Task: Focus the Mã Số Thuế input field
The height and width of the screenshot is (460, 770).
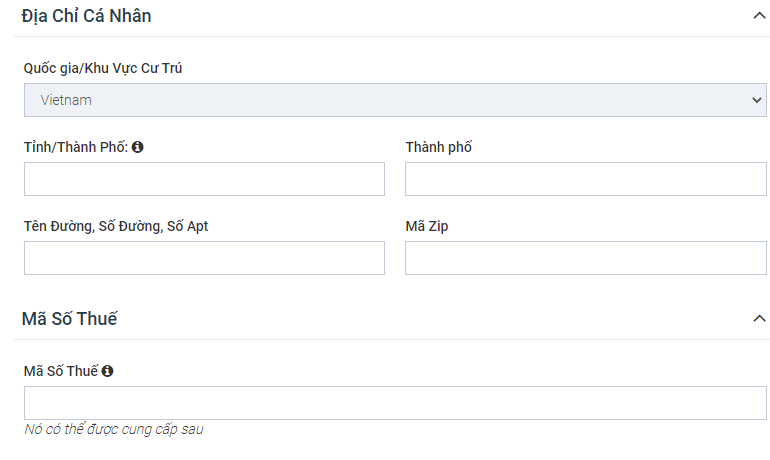Action: coord(394,403)
